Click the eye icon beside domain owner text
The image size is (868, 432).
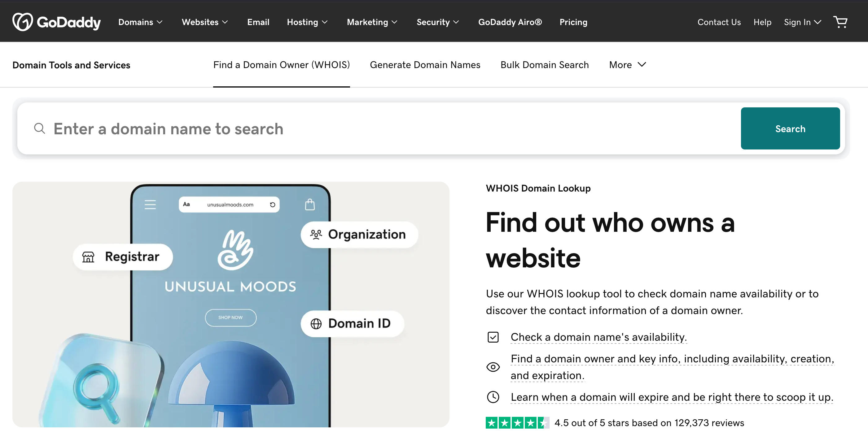tap(493, 367)
